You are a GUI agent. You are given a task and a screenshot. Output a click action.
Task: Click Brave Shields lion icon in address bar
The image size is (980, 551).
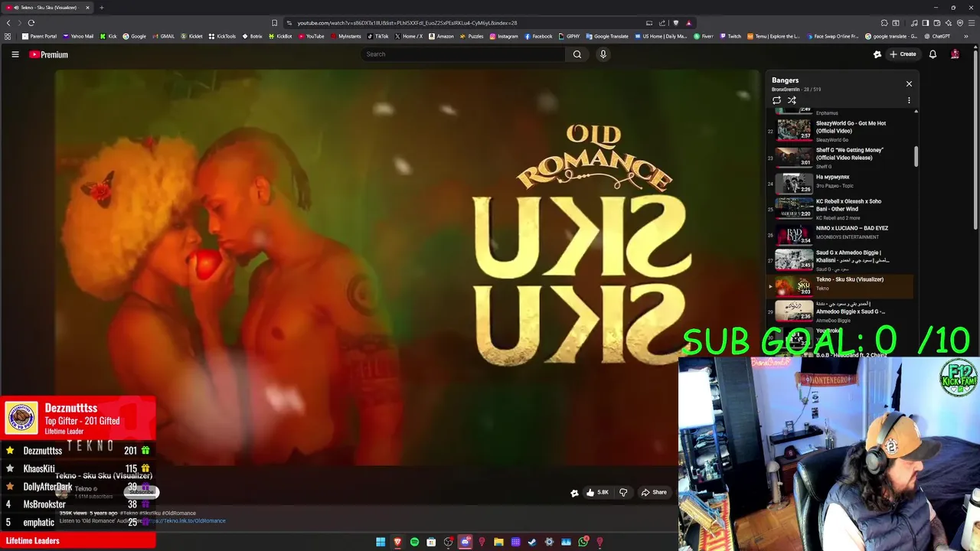click(x=676, y=23)
